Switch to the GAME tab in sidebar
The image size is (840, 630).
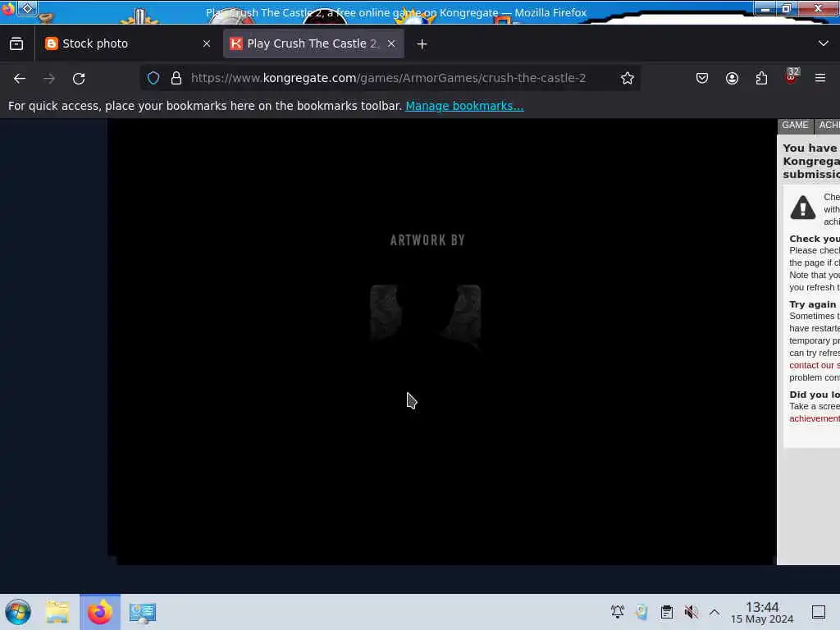coord(795,126)
